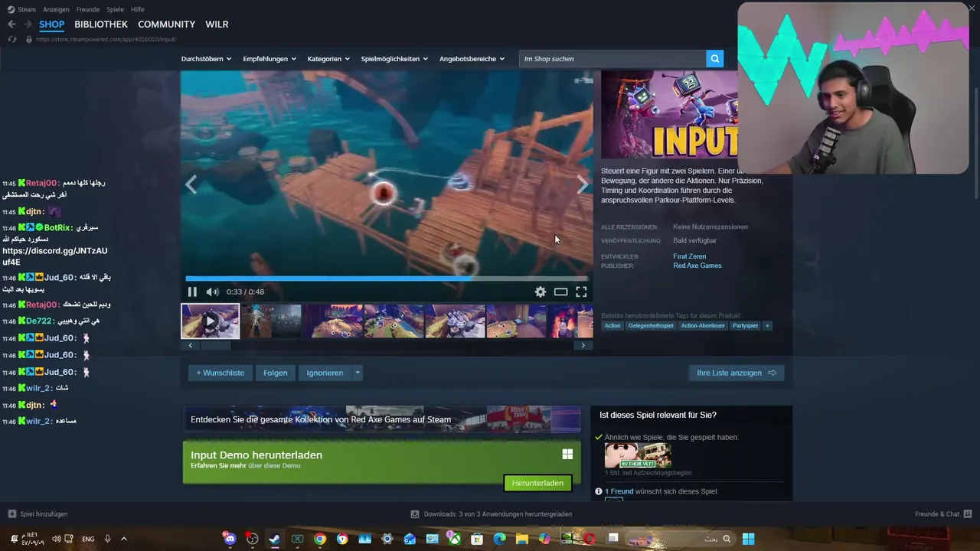Screen dimensions: 980x551
Task: Add game to Wunschliste
Action: click(x=220, y=373)
